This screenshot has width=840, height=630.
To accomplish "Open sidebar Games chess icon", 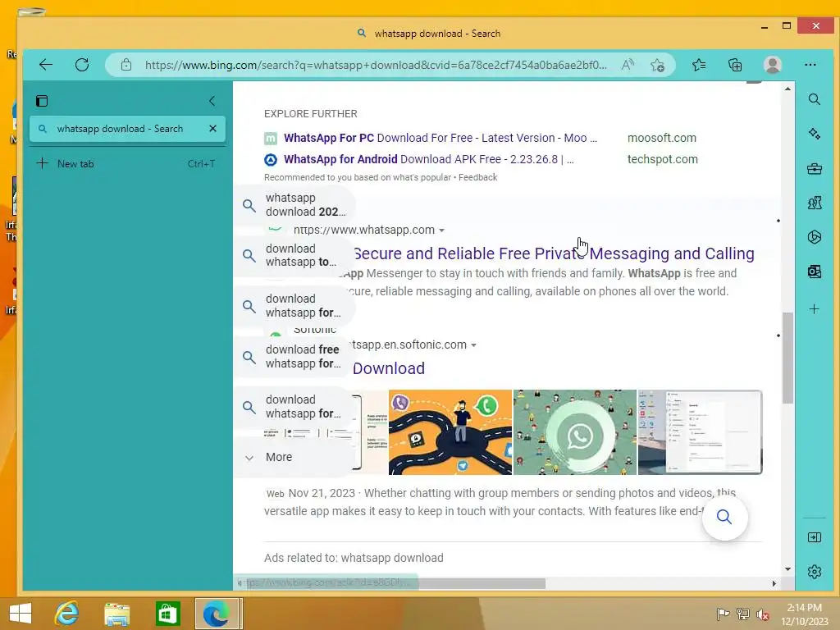I will [815, 203].
